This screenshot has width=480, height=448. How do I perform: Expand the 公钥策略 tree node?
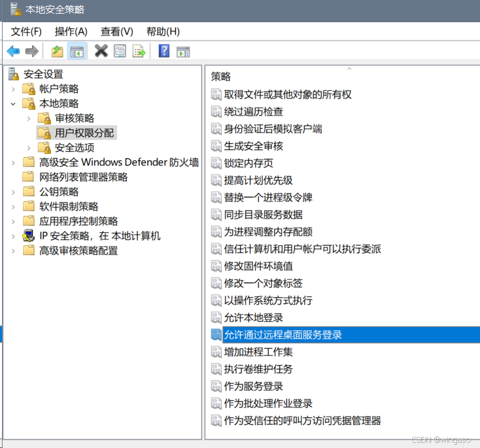(x=13, y=192)
